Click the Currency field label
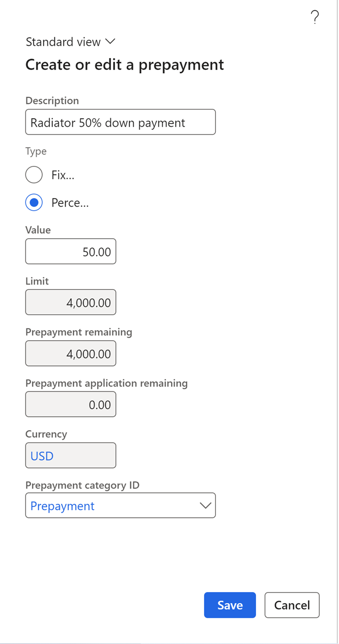339x644 pixels. click(x=46, y=434)
